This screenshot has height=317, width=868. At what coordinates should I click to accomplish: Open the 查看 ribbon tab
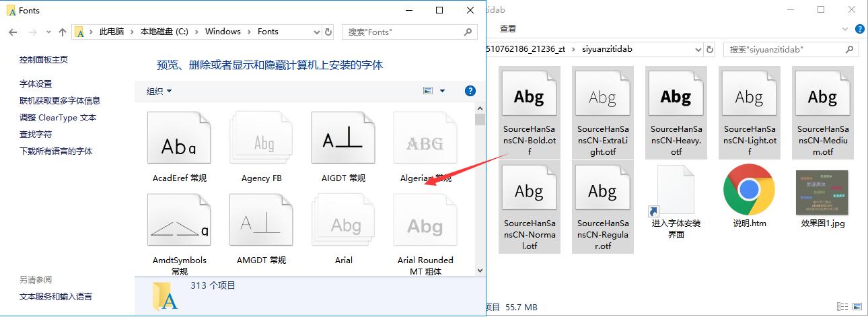pos(508,29)
